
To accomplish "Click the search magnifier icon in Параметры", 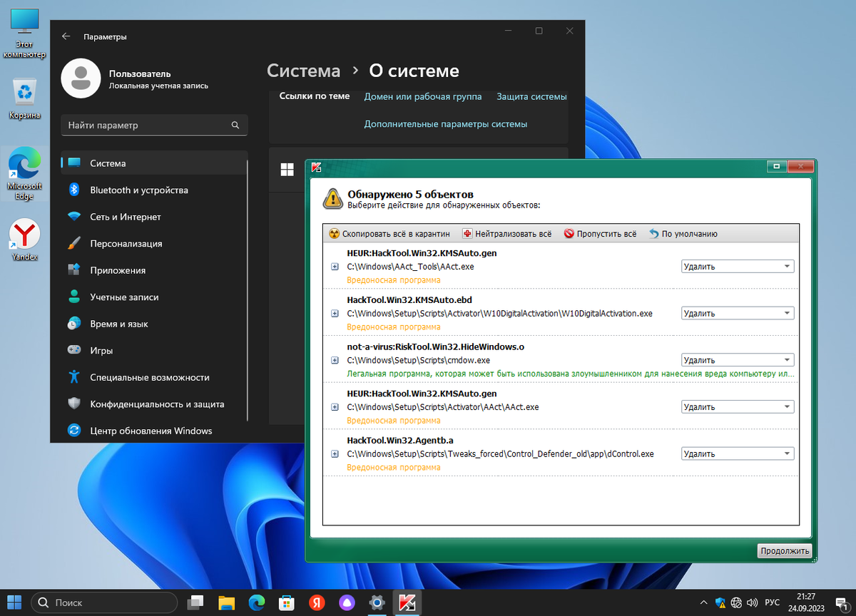I will [x=235, y=125].
